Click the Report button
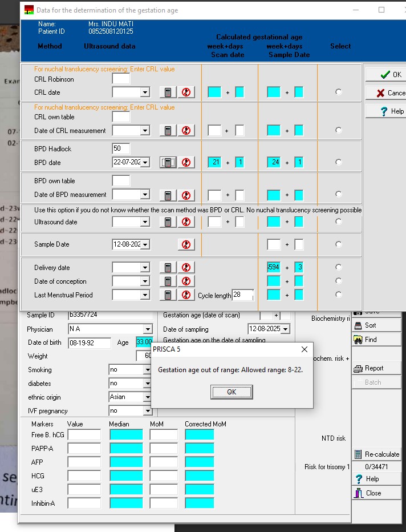The height and width of the screenshot is (532, 406). [x=376, y=368]
